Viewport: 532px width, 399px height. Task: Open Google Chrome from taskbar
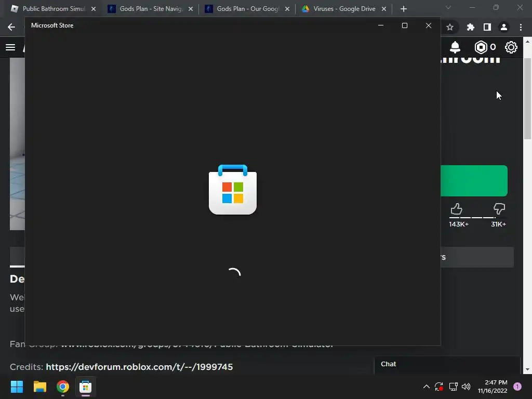pyautogui.click(x=63, y=387)
